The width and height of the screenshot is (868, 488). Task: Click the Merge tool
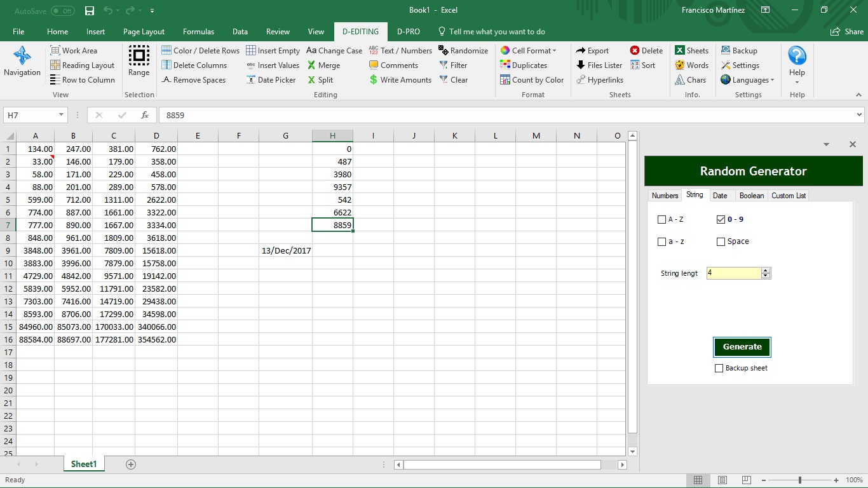[323, 65]
